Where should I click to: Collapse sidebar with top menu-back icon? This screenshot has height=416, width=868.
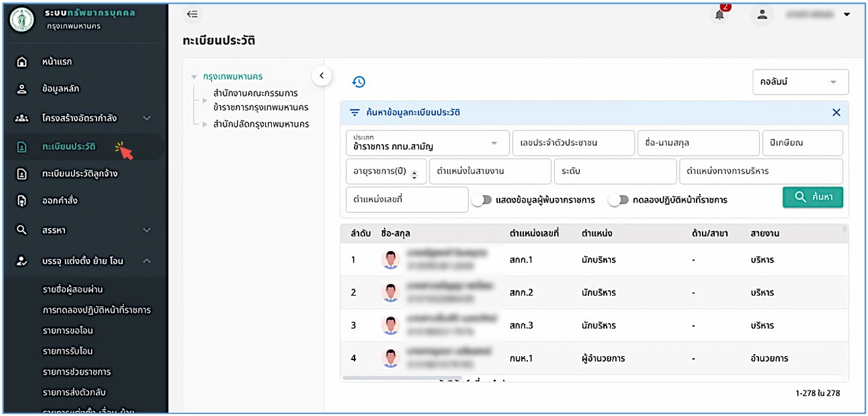click(x=192, y=14)
